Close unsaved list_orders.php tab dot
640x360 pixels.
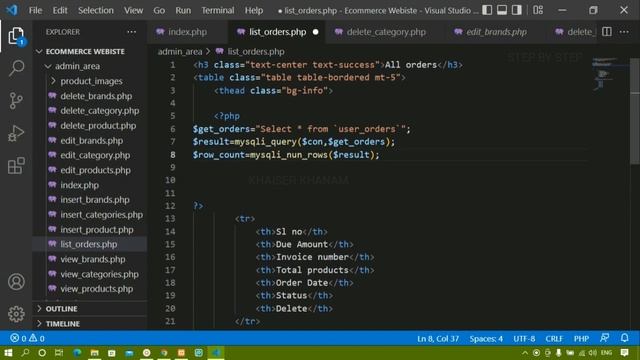[x=316, y=32]
